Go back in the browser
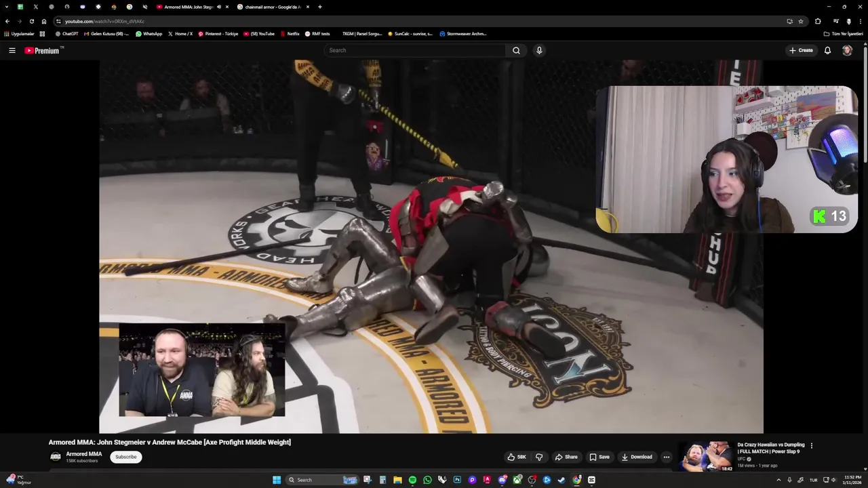This screenshot has height=488, width=868. click(x=7, y=21)
